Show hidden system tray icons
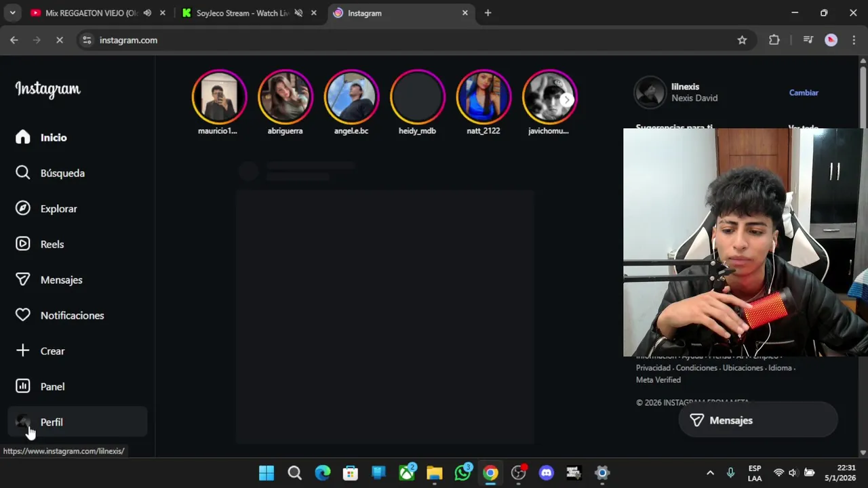The width and height of the screenshot is (868, 488). [x=710, y=472]
